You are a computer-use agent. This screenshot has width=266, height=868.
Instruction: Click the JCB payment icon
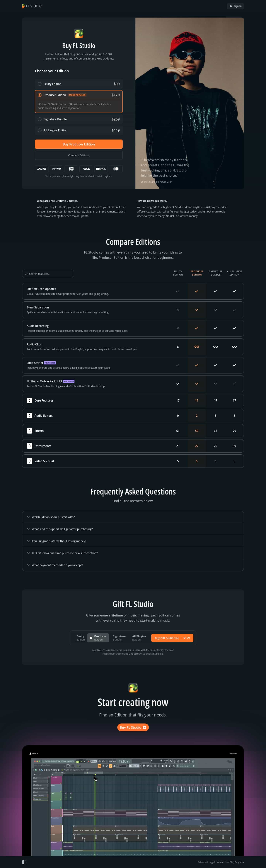pos(71,169)
